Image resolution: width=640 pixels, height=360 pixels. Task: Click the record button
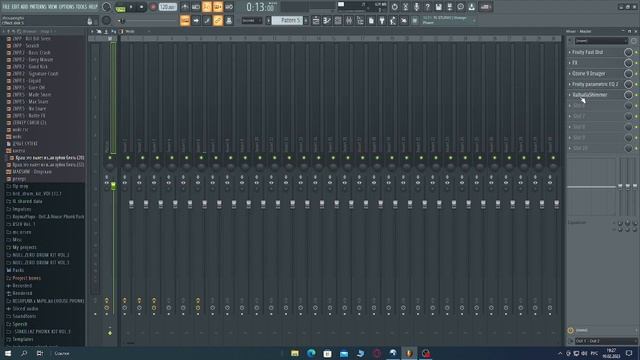pos(153,7)
